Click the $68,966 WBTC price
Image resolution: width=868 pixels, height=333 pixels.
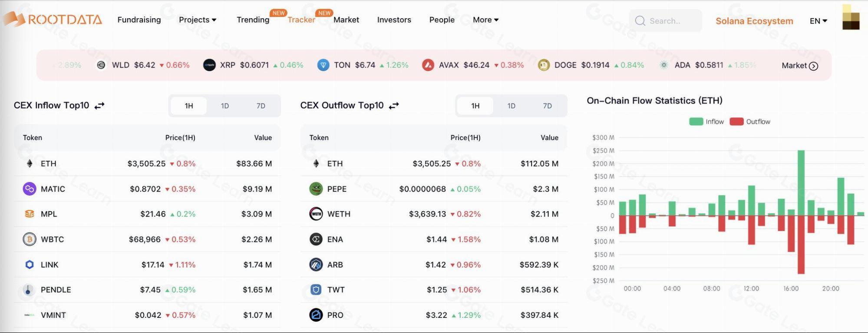tap(145, 239)
